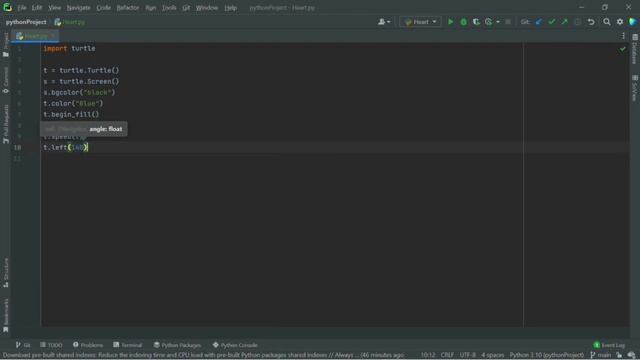Click the notifications icon at status bar end

(x=631, y=355)
